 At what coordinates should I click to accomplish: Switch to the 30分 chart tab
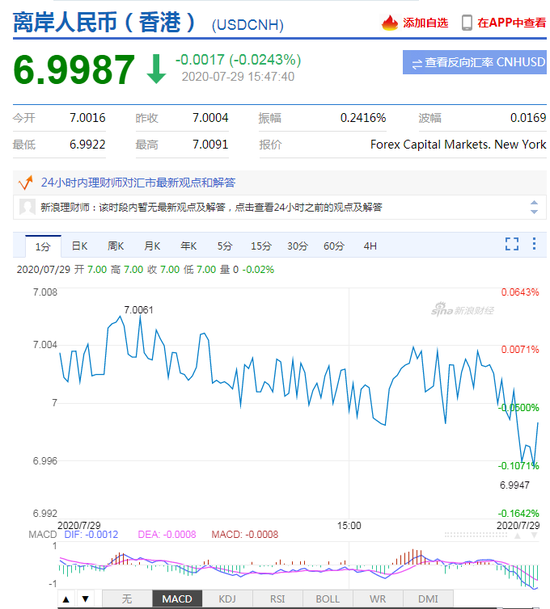click(298, 246)
